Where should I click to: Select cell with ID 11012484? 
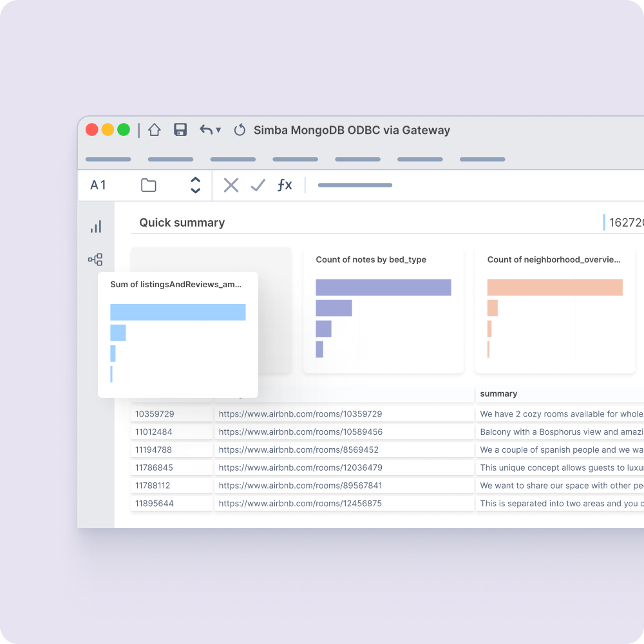point(172,431)
